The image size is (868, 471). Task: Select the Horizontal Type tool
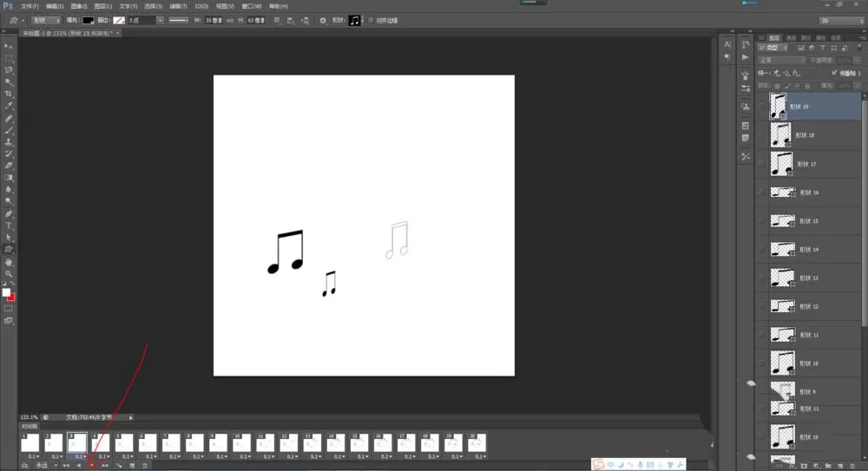tap(9, 226)
